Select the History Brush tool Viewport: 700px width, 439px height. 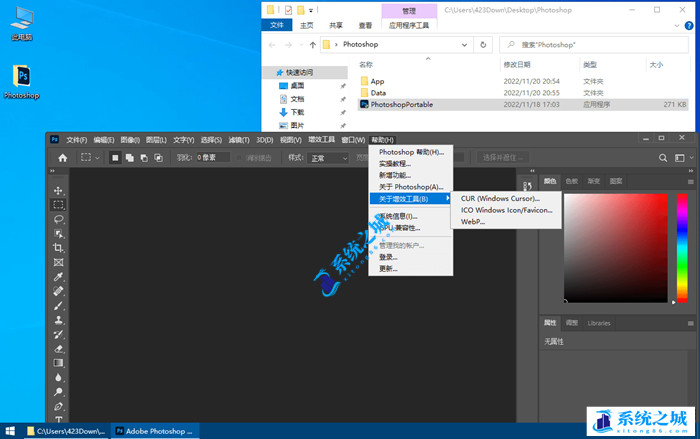(58, 334)
